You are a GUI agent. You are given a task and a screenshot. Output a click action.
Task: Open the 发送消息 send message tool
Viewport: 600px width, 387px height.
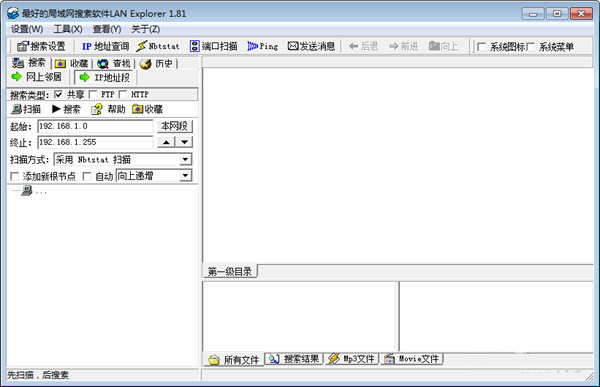pyautogui.click(x=311, y=46)
